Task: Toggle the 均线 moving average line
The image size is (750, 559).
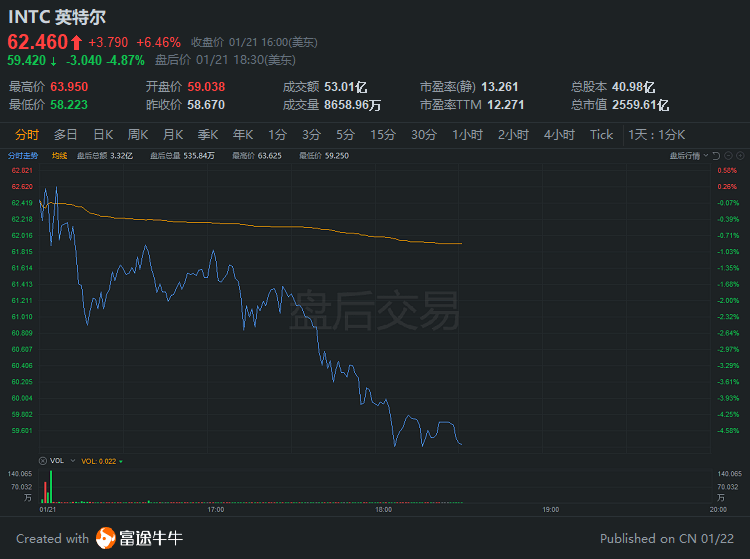Action: tap(59, 155)
